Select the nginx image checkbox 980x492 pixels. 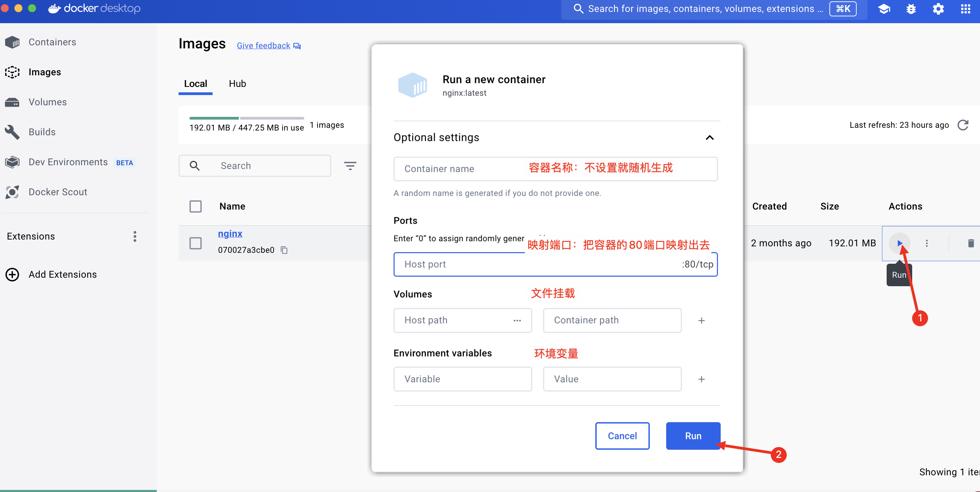(x=196, y=243)
